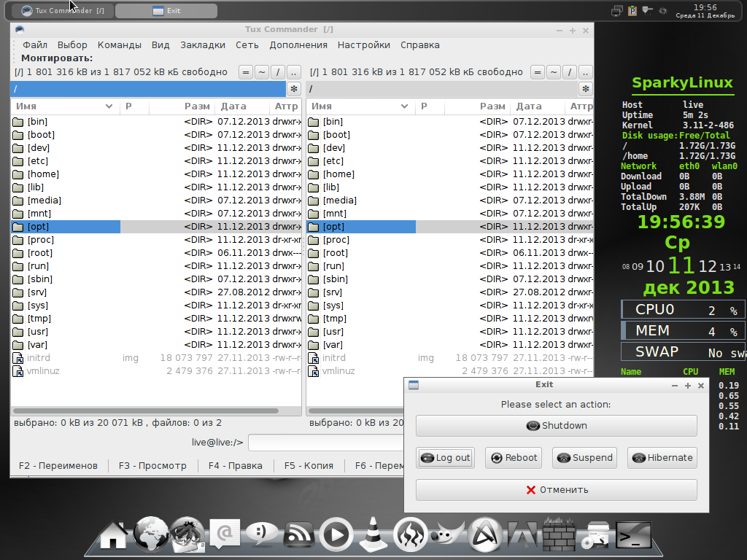Click the [home] folder icon in left panel

18,174
